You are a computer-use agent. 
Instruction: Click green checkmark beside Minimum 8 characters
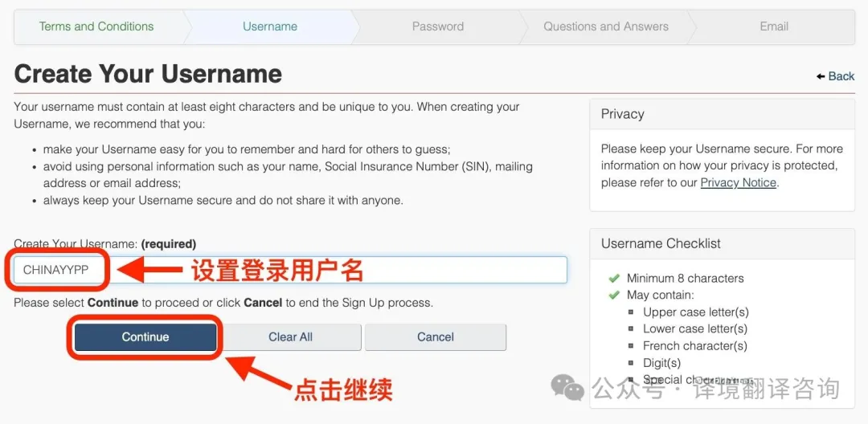613,278
